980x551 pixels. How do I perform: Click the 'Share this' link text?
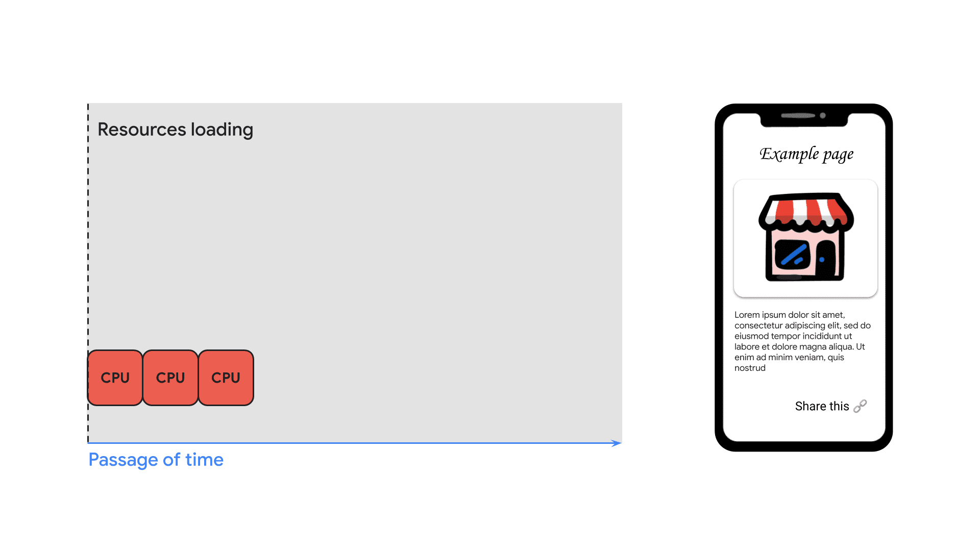(x=820, y=406)
